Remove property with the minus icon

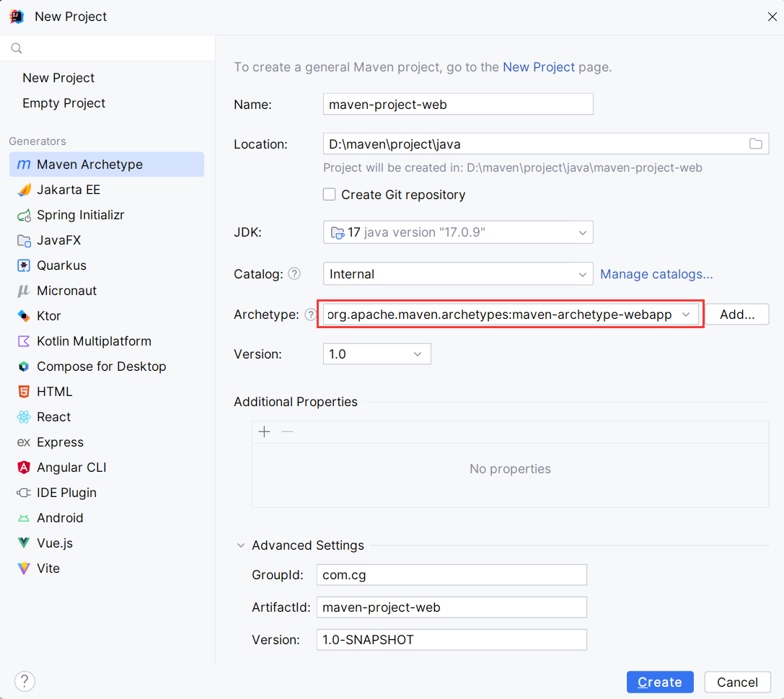coord(287,431)
